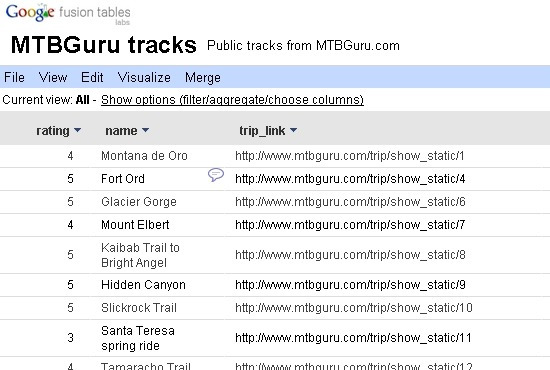The width and height of the screenshot is (550, 370).
Task: Click the trip link ending in show_static/4
Action: pyautogui.click(x=350, y=179)
